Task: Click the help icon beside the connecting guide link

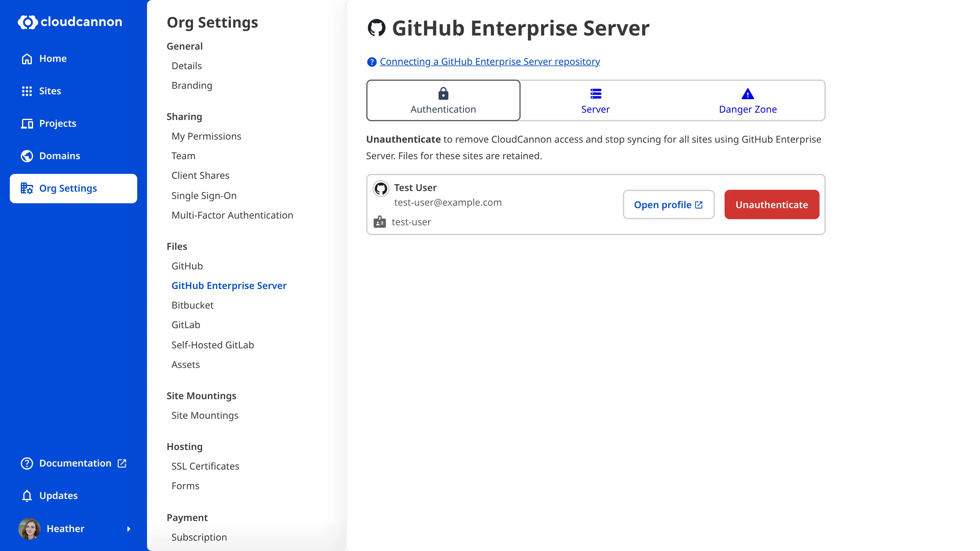Action: (x=371, y=62)
